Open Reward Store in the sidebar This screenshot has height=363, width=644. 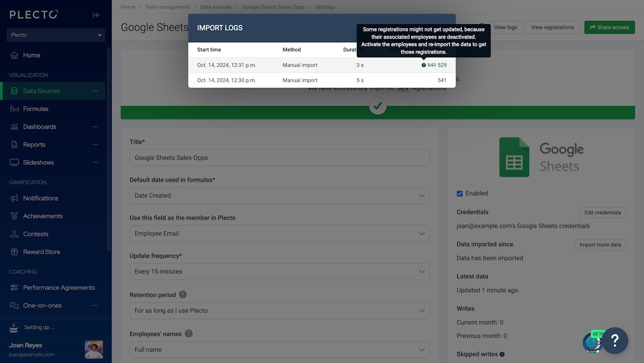(41, 252)
